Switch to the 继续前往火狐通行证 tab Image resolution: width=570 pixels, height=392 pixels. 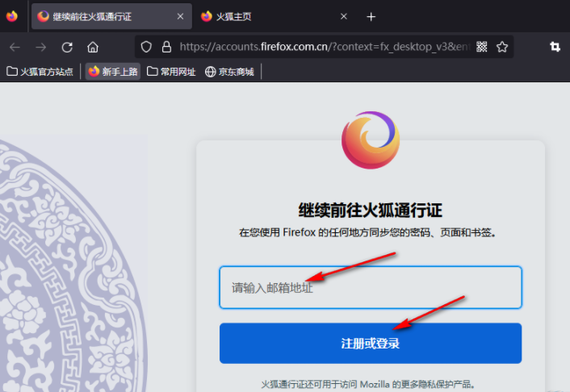[111, 16]
